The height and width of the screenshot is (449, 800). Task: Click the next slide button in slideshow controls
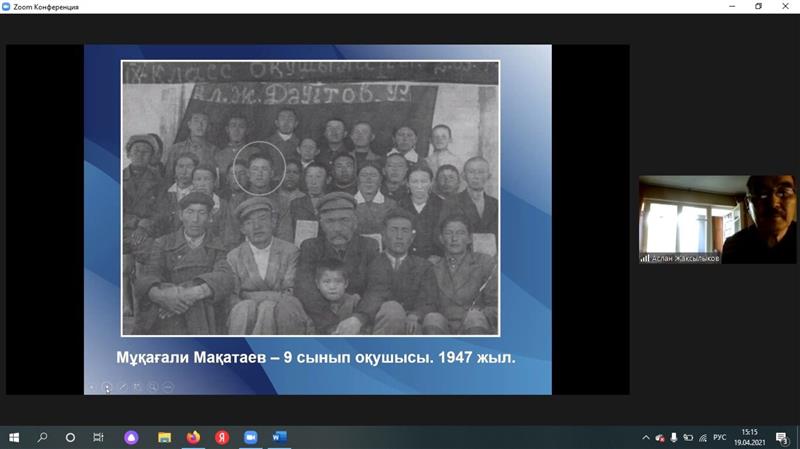coord(107,386)
